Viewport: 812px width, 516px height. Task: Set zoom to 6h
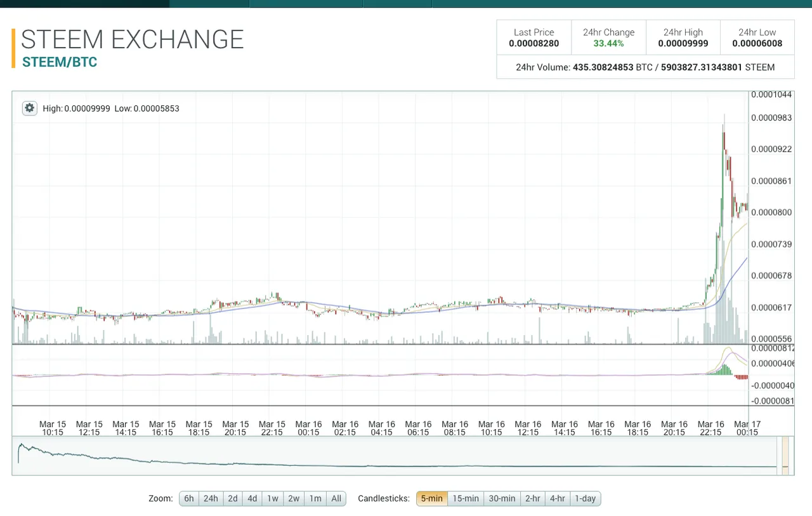pos(189,498)
